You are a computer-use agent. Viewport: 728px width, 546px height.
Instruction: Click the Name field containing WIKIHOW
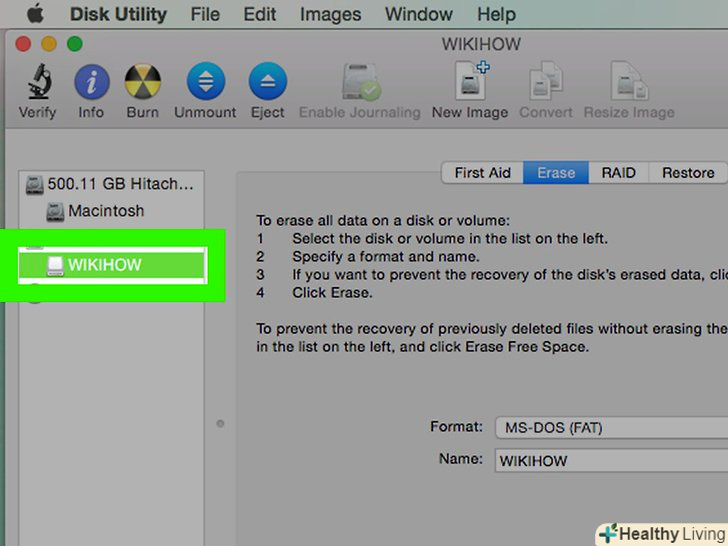tap(611, 461)
